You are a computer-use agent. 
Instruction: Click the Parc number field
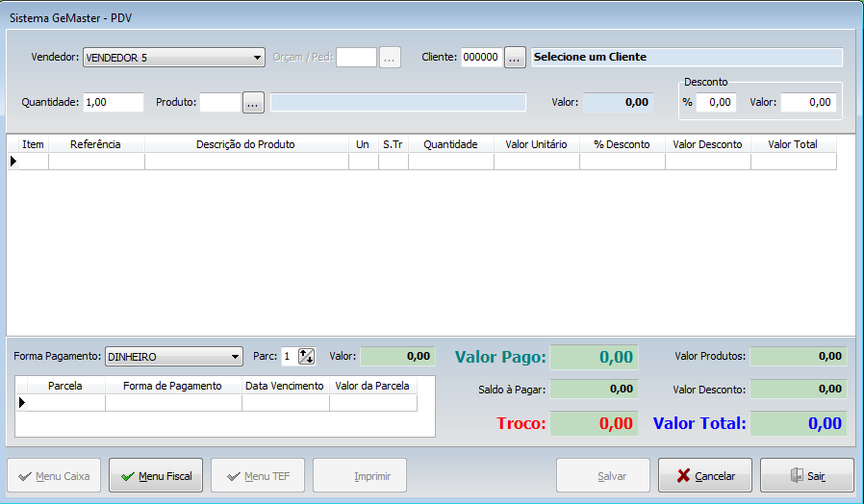tap(288, 357)
